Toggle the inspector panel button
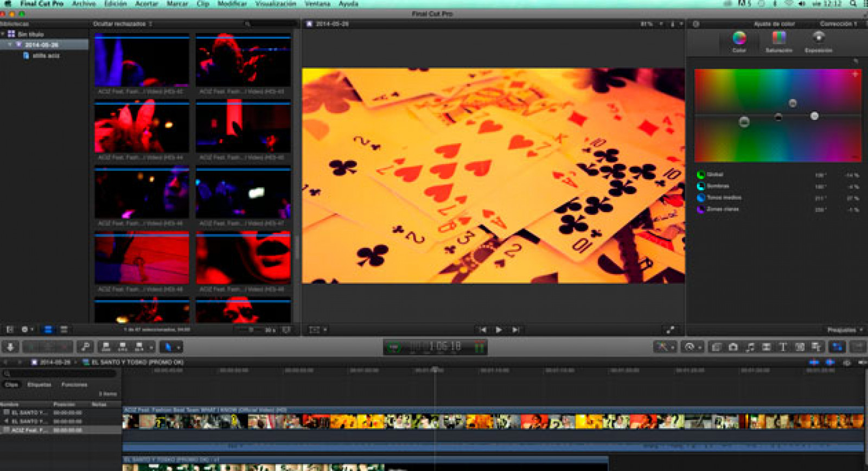Image resolution: width=868 pixels, height=471 pixels. pyautogui.click(x=838, y=346)
